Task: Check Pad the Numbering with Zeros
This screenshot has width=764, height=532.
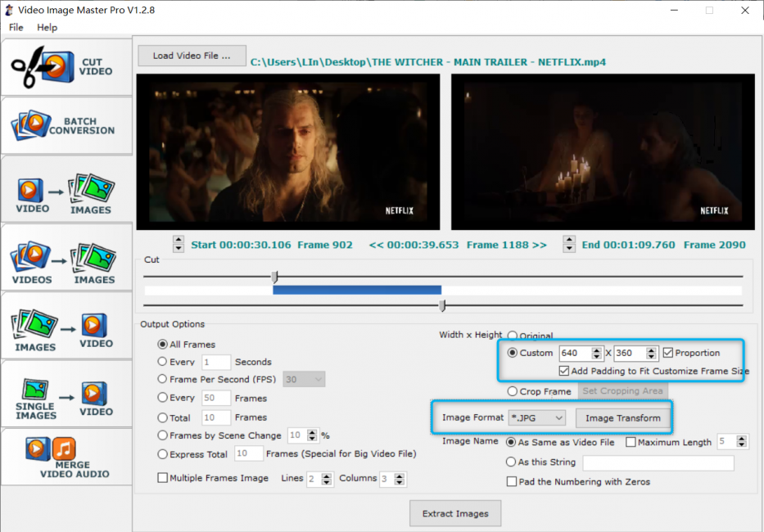Action: (512, 482)
